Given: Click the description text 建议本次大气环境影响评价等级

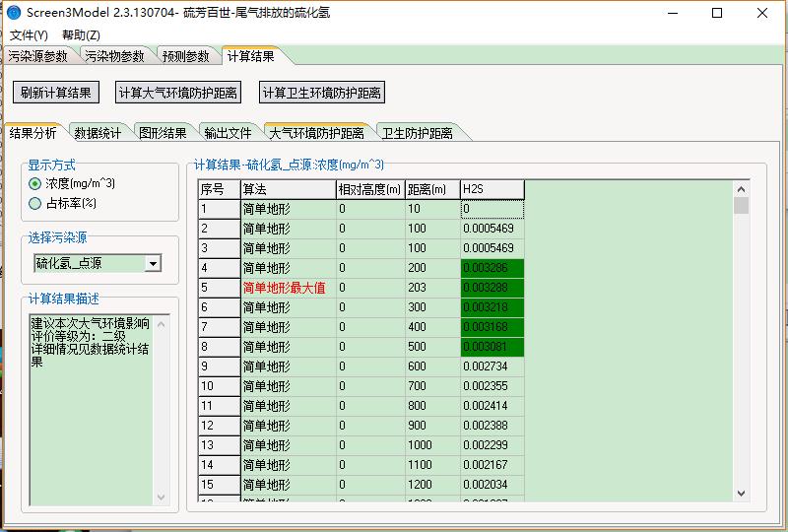Looking at the screenshot, I should coord(91,329).
